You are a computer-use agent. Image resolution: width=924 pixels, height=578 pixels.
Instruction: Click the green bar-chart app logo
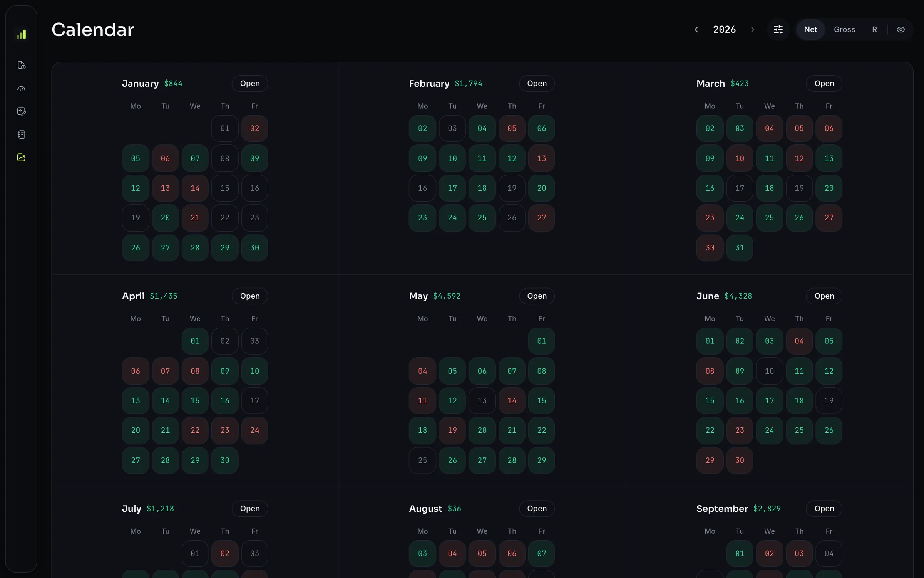(x=21, y=34)
